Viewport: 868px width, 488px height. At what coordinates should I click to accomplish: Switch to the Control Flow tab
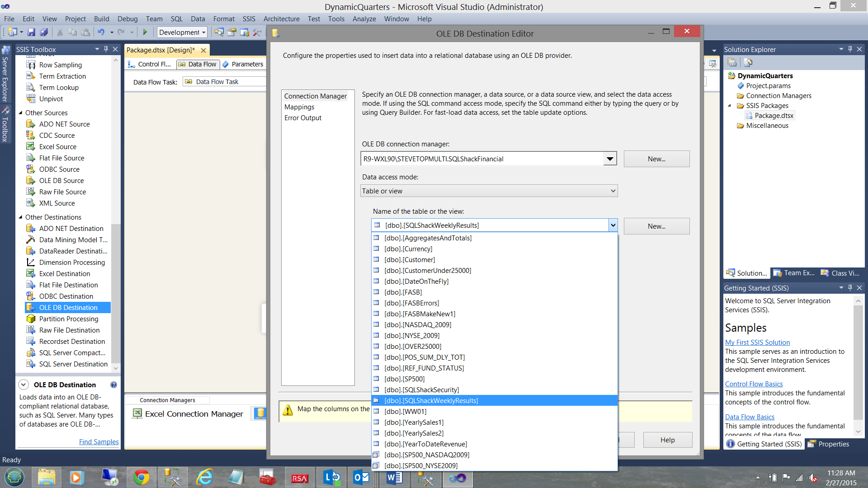151,64
